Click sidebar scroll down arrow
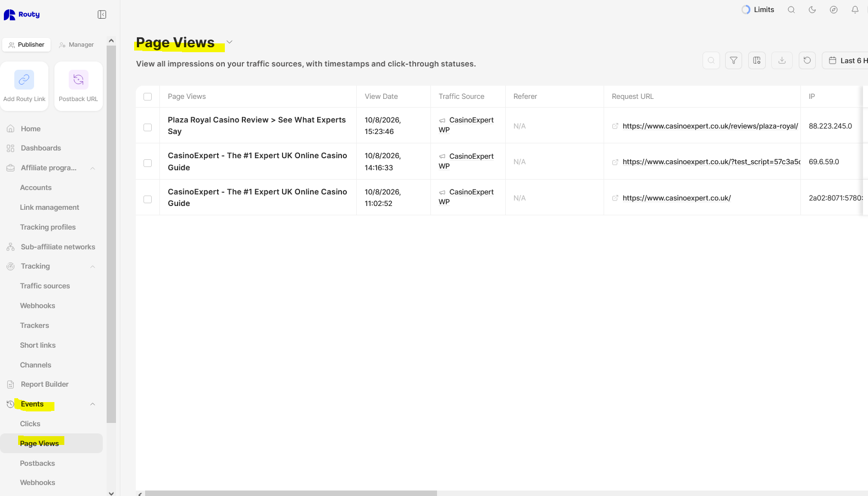The height and width of the screenshot is (496, 868). point(111,493)
